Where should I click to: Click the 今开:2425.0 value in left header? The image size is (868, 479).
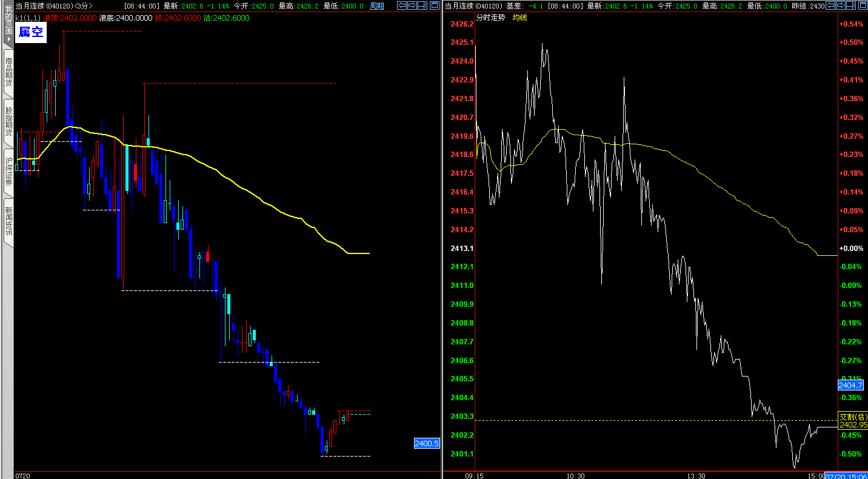(x=253, y=5)
